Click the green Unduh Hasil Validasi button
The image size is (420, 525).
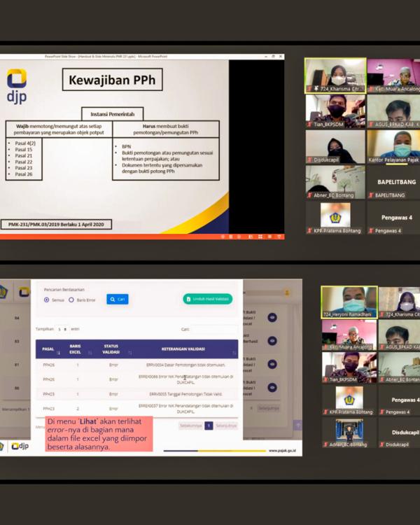point(208,299)
